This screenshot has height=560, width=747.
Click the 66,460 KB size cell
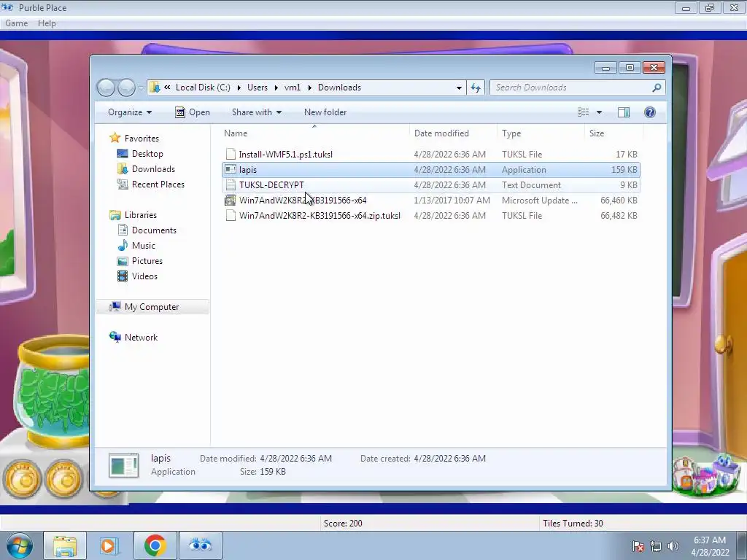click(619, 201)
